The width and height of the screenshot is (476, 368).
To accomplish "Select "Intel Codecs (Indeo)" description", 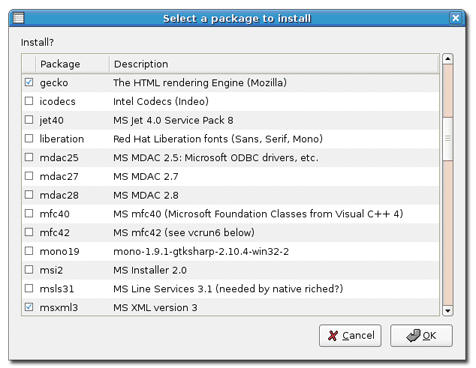I will [161, 101].
